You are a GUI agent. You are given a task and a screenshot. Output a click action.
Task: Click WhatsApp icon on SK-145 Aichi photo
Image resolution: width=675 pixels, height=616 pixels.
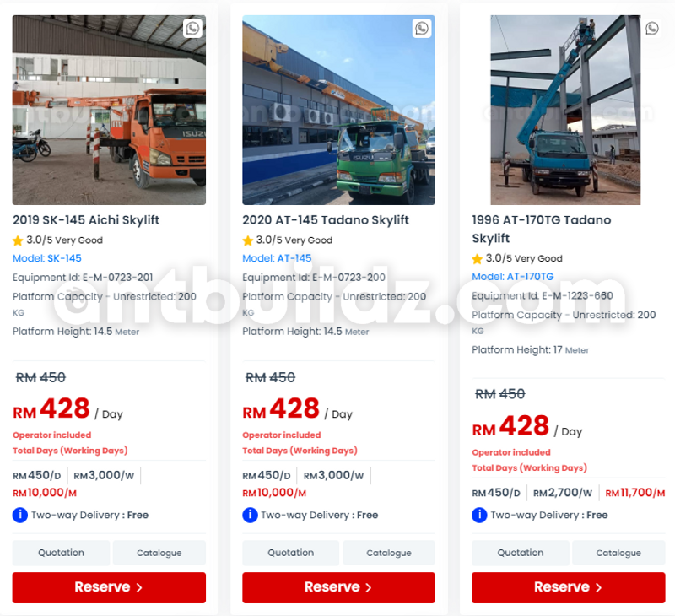(192, 29)
